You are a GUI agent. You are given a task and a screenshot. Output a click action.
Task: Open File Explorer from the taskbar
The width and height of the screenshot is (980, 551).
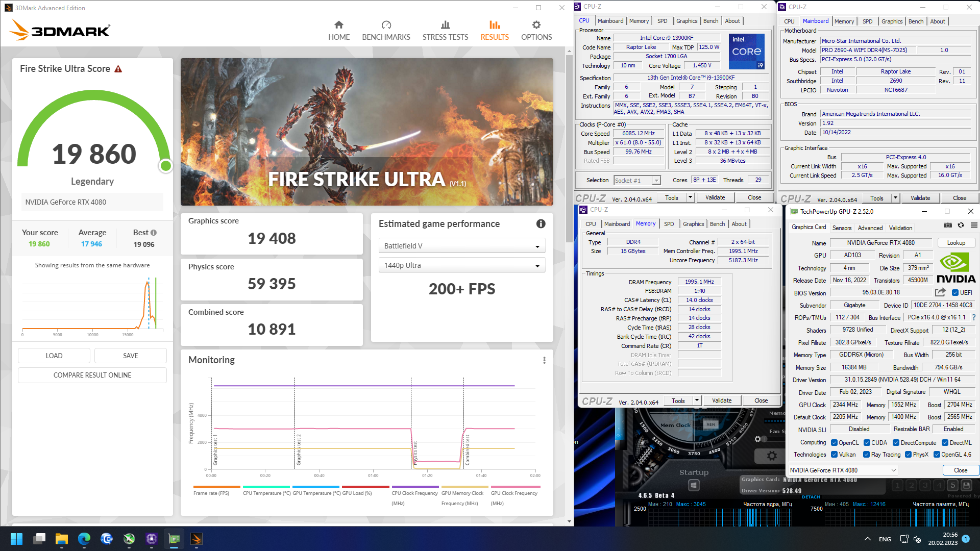coord(62,539)
